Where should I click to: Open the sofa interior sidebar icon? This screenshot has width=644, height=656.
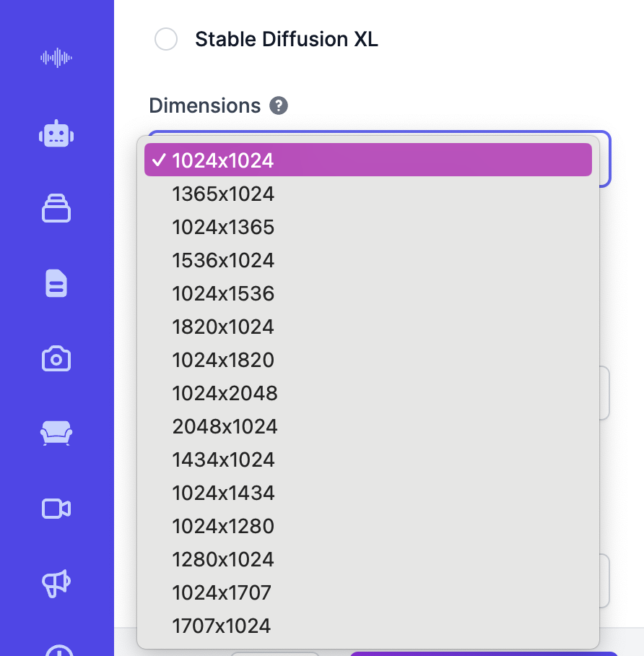coord(56,433)
